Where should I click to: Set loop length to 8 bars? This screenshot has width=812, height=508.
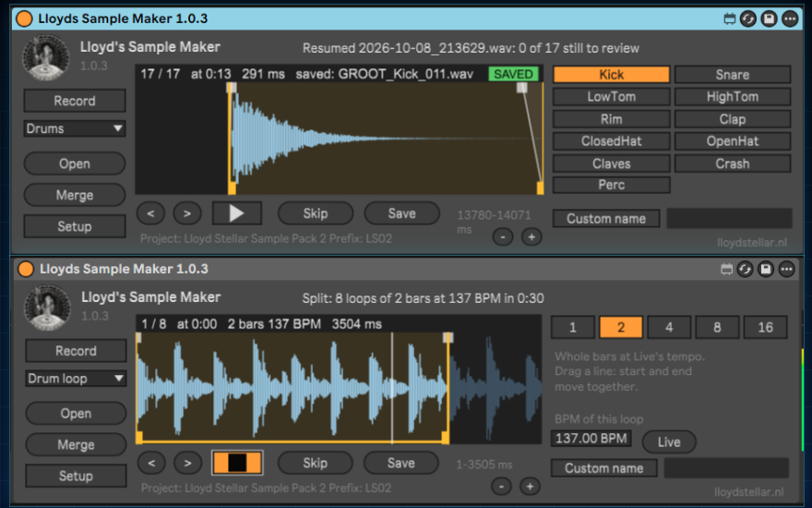(x=717, y=328)
